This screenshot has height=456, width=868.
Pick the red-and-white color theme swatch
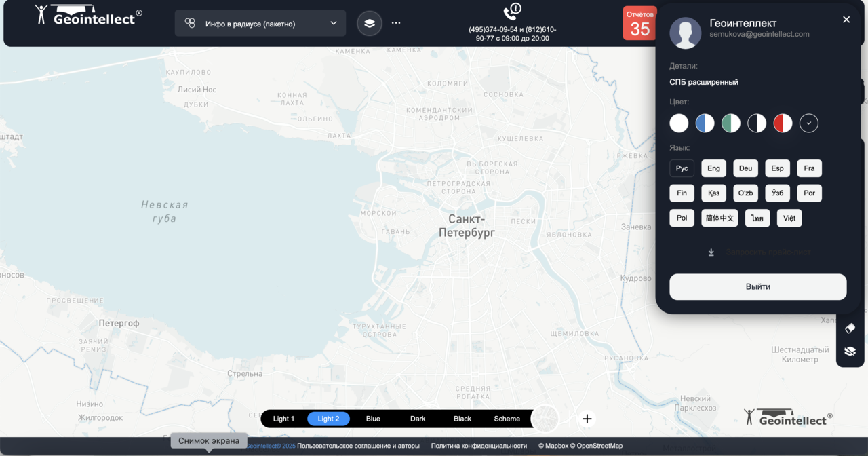point(783,123)
